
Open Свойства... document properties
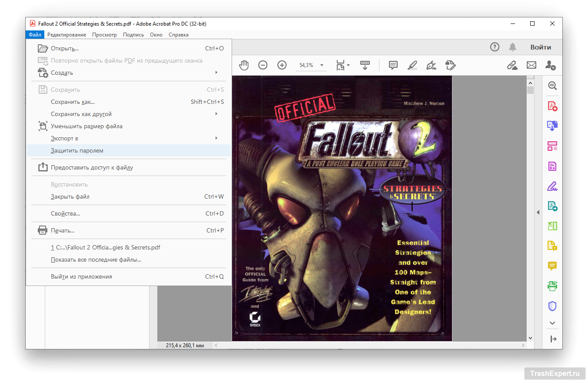(129, 213)
